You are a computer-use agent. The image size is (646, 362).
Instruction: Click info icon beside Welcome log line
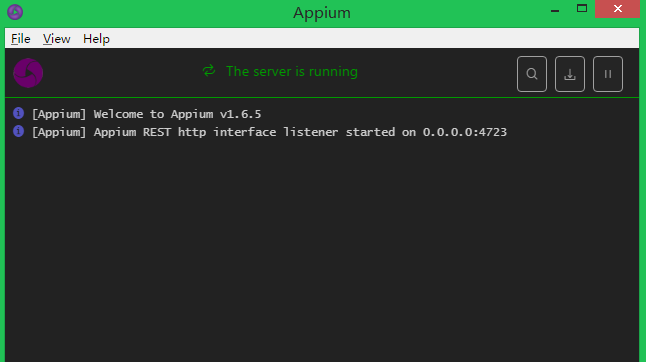click(18, 113)
